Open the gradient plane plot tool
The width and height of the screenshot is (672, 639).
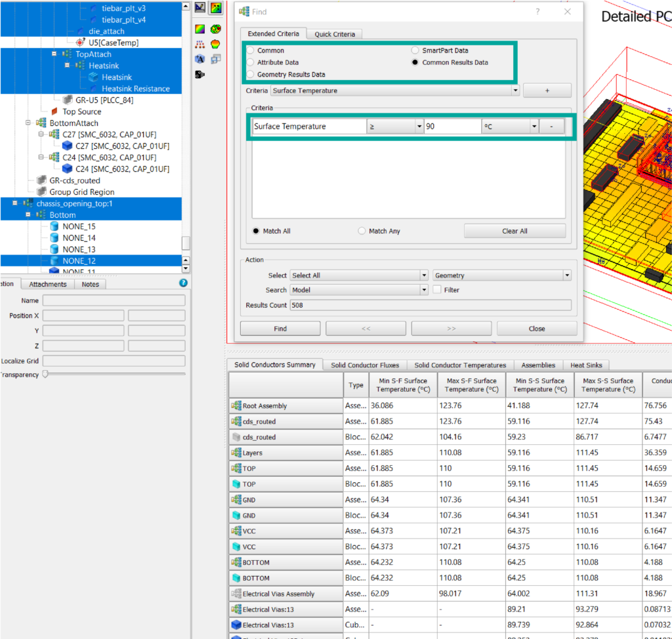199,28
